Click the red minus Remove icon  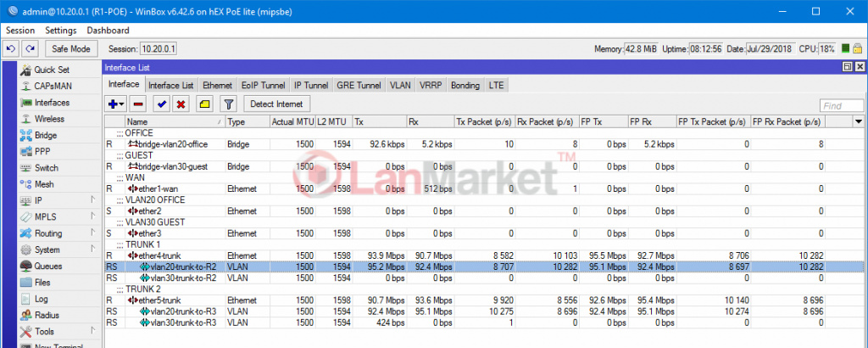(138, 104)
